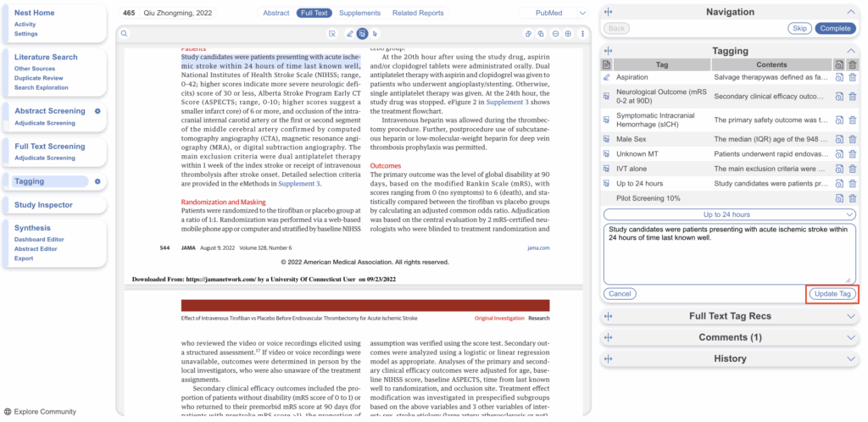The image size is (868, 422).
Task: Switch to the Abstract tab
Action: [276, 14]
